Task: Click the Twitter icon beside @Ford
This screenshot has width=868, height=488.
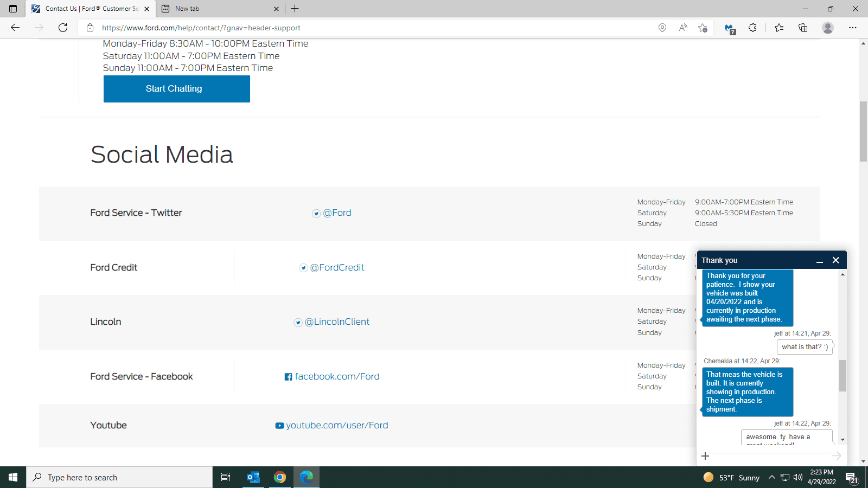Action: coord(316,214)
